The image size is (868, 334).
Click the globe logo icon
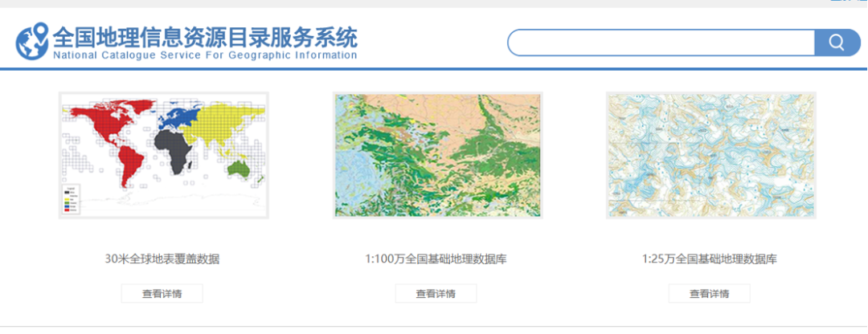(32, 41)
